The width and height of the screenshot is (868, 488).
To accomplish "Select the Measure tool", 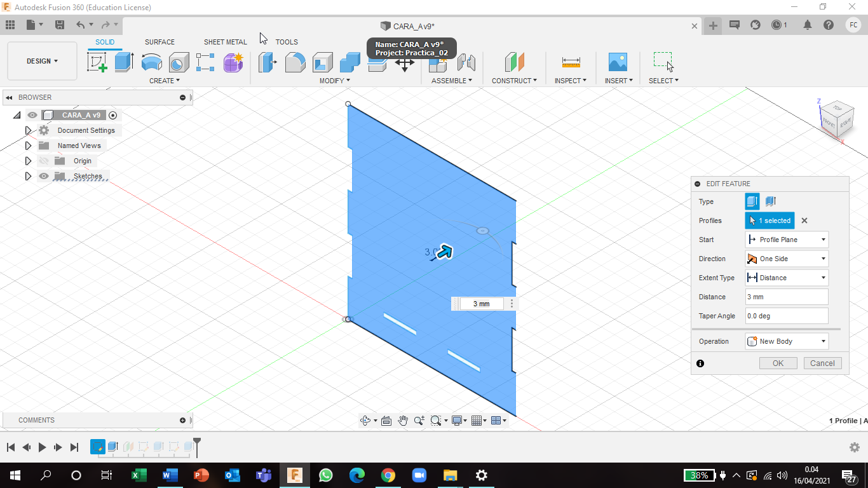I will (x=571, y=62).
